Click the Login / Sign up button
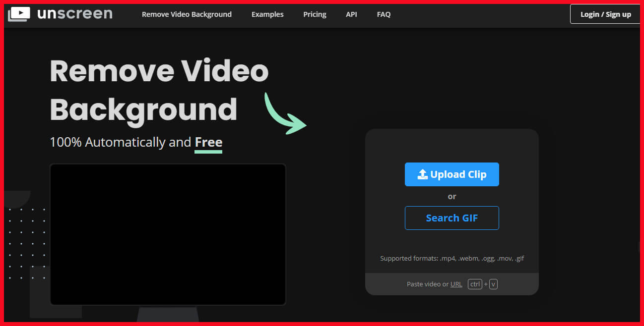The height and width of the screenshot is (326, 644). pos(605,14)
